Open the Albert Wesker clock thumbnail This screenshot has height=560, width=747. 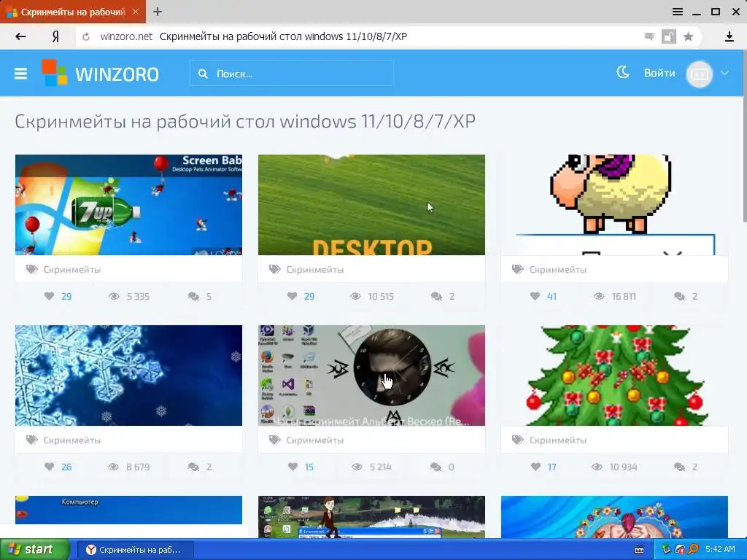(371, 376)
